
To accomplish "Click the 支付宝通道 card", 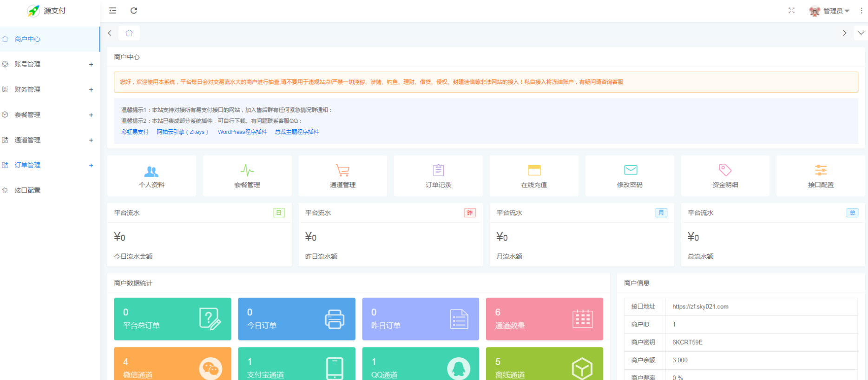I will tap(296, 364).
